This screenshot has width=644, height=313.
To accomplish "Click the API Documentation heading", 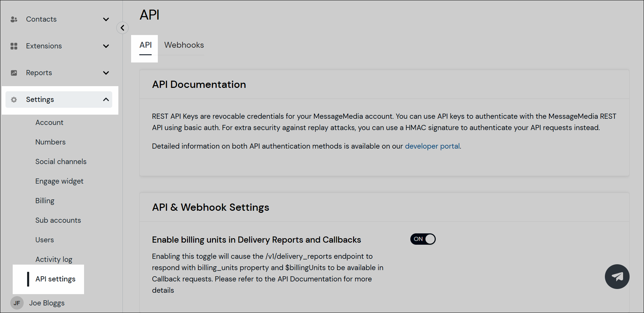I will click(199, 84).
